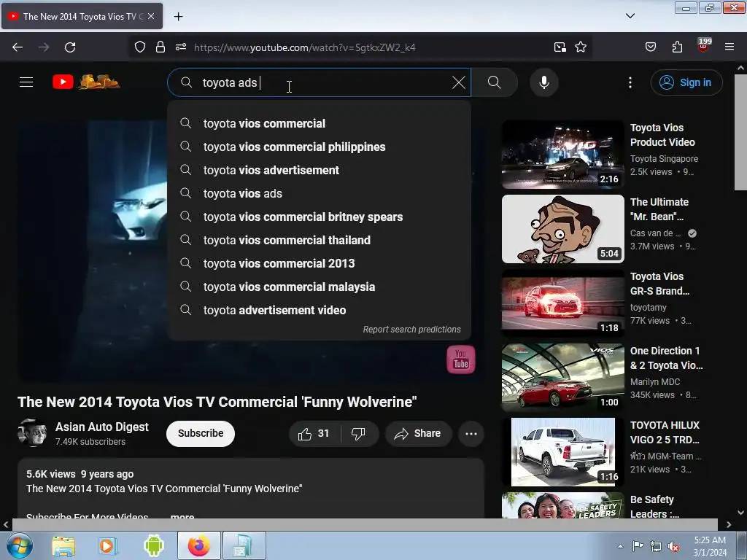Open File Explorer from taskbar

pyautogui.click(x=63, y=545)
